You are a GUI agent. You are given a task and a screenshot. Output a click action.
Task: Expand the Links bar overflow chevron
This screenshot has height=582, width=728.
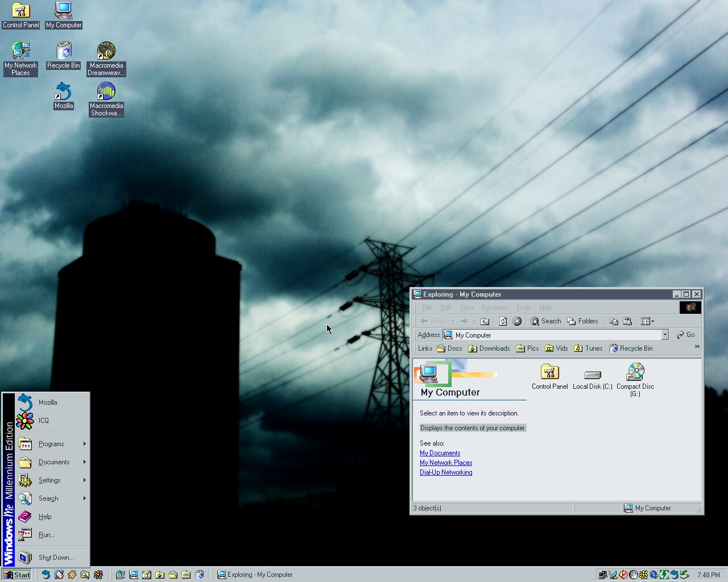tap(697, 347)
